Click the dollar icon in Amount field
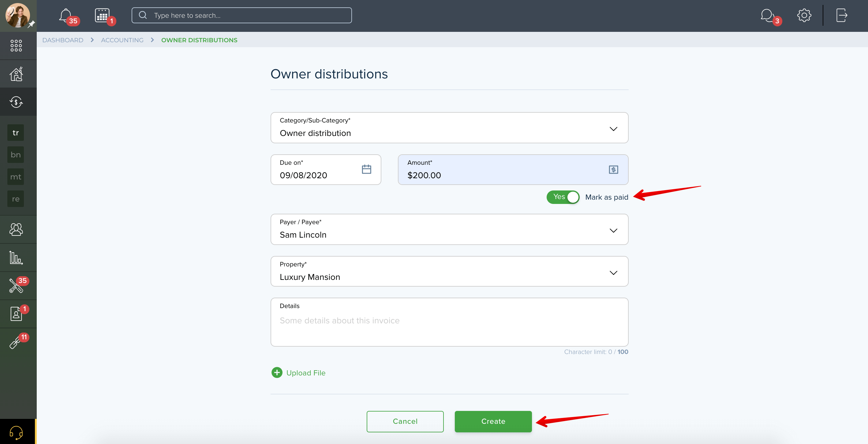Viewport: 868px width, 444px height. (x=613, y=170)
